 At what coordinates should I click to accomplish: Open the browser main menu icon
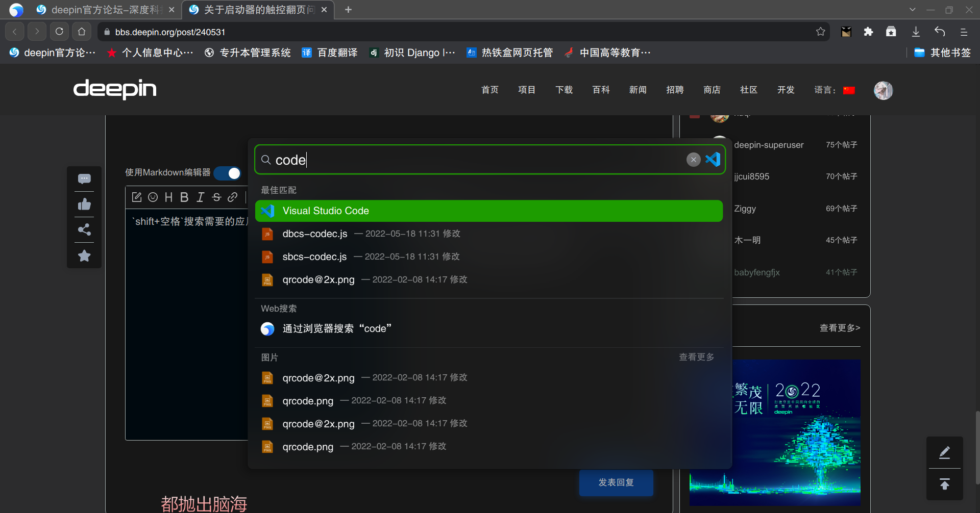point(964,32)
